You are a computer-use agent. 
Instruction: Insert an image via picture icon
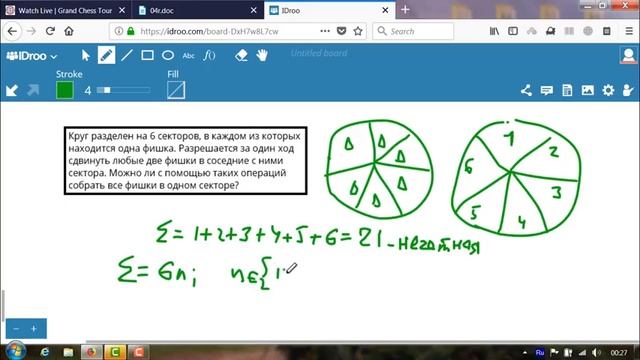point(588,90)
